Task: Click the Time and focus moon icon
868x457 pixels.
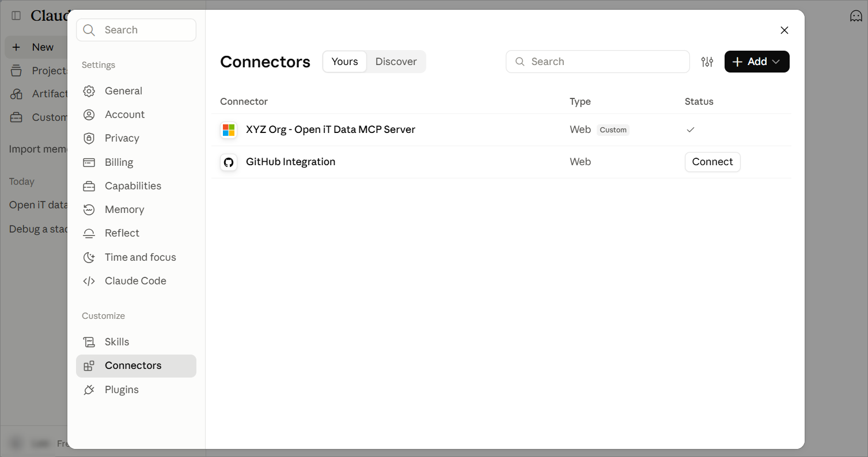Action: point(89,257)
